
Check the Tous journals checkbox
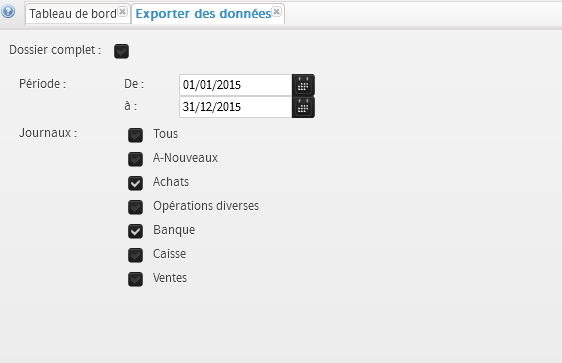click(x=135, y=135)
